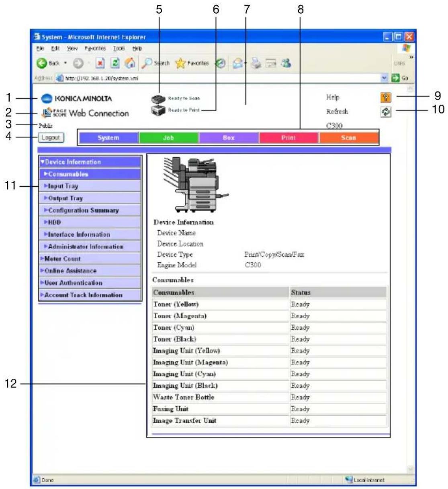The width and height of the screenshot is (448, 489).
Task: Click the Logout button
Action: click(51, 138)
